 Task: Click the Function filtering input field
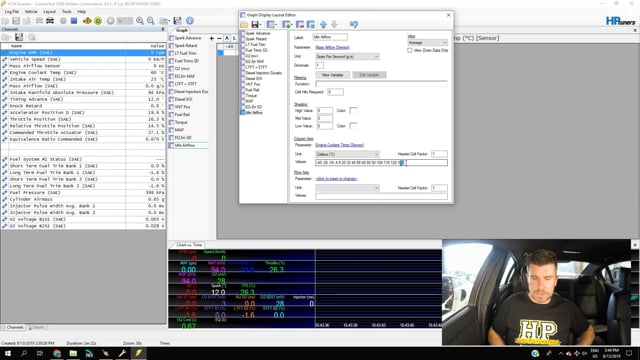click(x=381, y=84)
